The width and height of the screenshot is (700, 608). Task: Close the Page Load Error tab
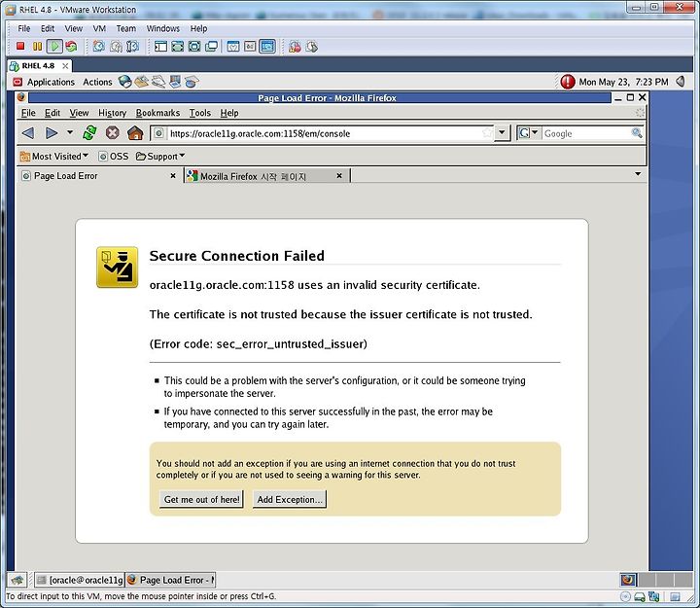coord(173,175)
